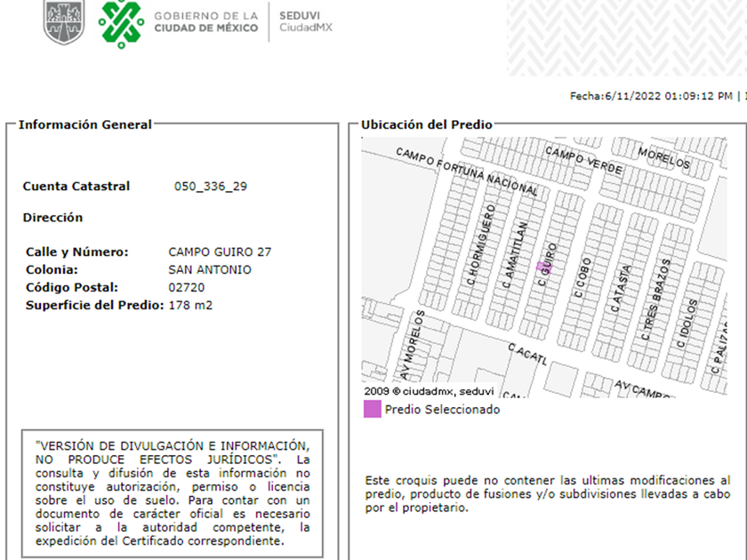Click the Mexico City coat of arms shield
747x560 pixels.
pyautogui.click(x=64, y=21)
